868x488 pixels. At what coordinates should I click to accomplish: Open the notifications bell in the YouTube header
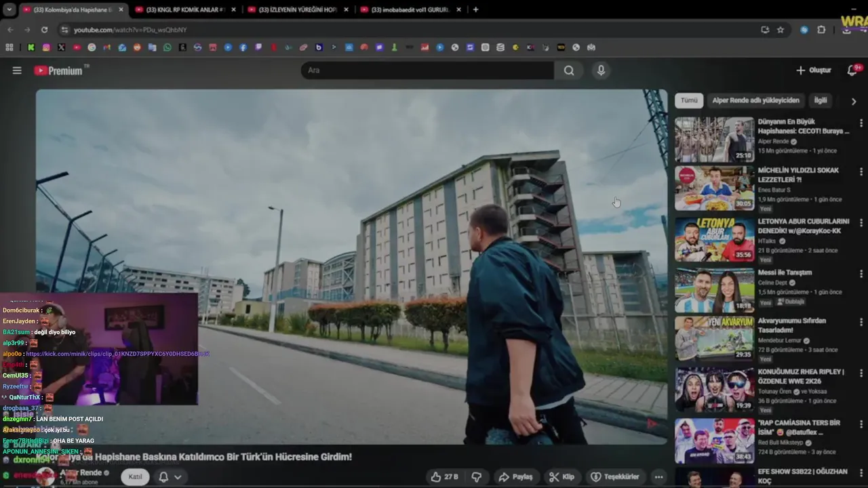852,70
